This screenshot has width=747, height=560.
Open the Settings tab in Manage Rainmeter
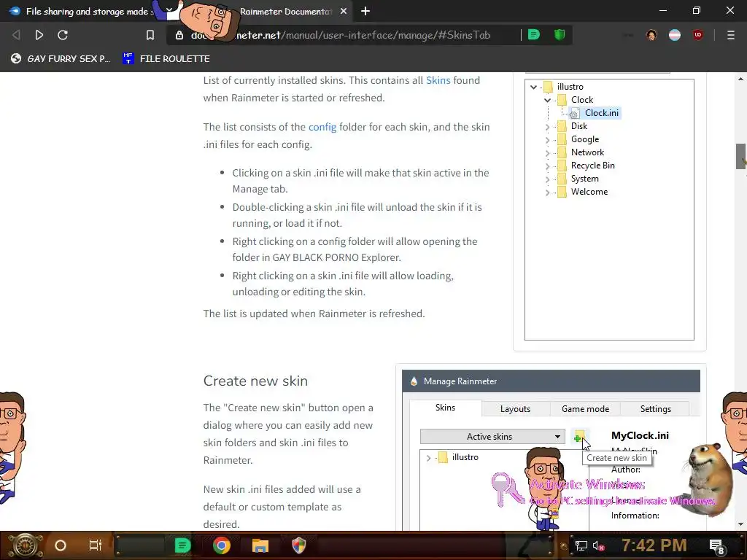click(656, 408)
